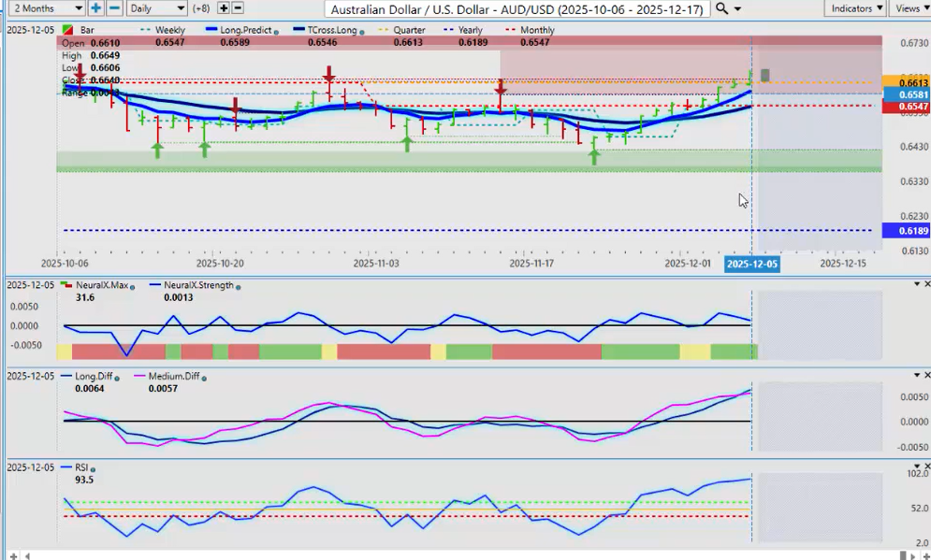Zoom in with the blue plus button
931x560 pixels.
(96, 8)
